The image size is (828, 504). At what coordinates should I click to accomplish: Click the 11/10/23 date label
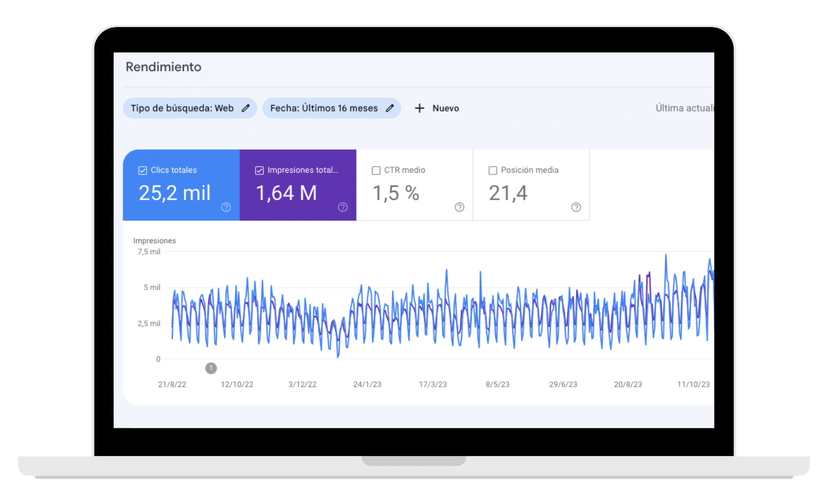click(693, 384)
